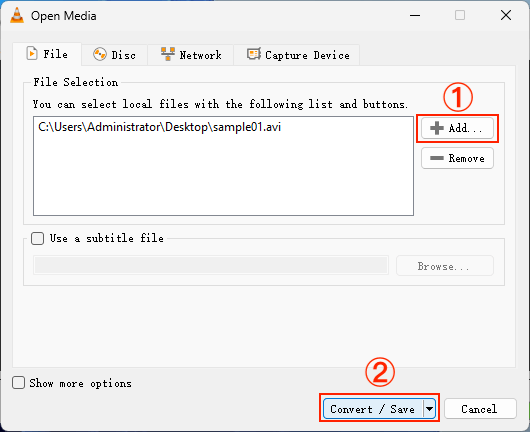530x432 pixels.
Task: Minimize the Open Media window
Action: point(415,16)
